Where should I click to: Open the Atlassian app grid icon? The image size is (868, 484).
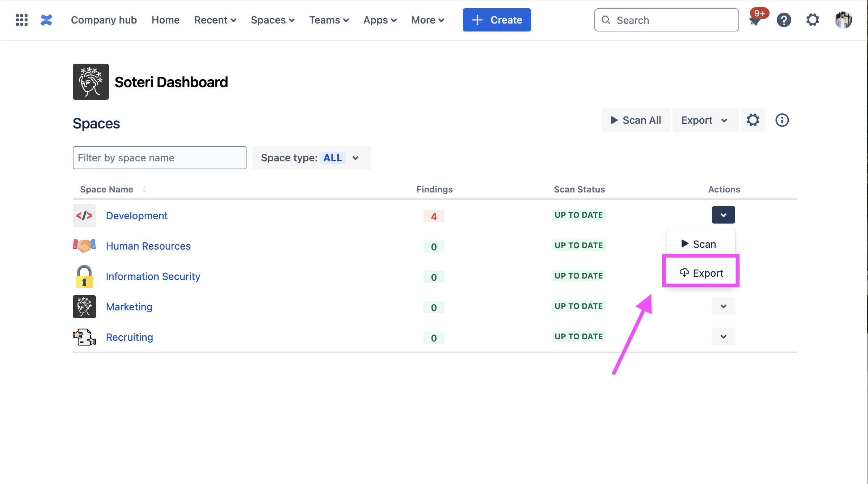21,20
